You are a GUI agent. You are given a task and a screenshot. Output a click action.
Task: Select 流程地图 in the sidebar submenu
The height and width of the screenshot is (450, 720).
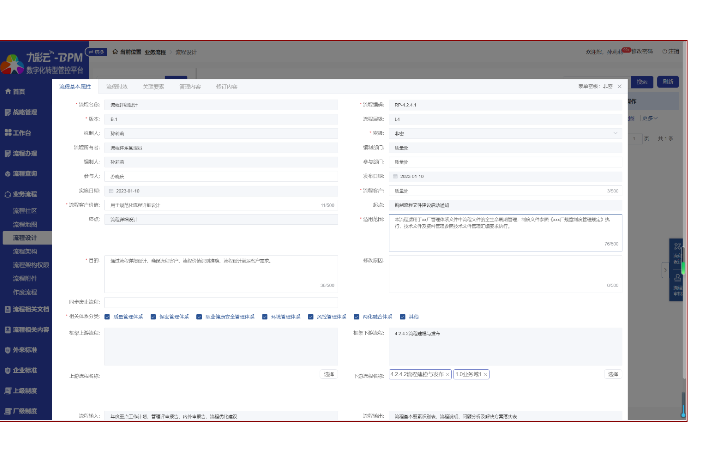pos(25,225)
